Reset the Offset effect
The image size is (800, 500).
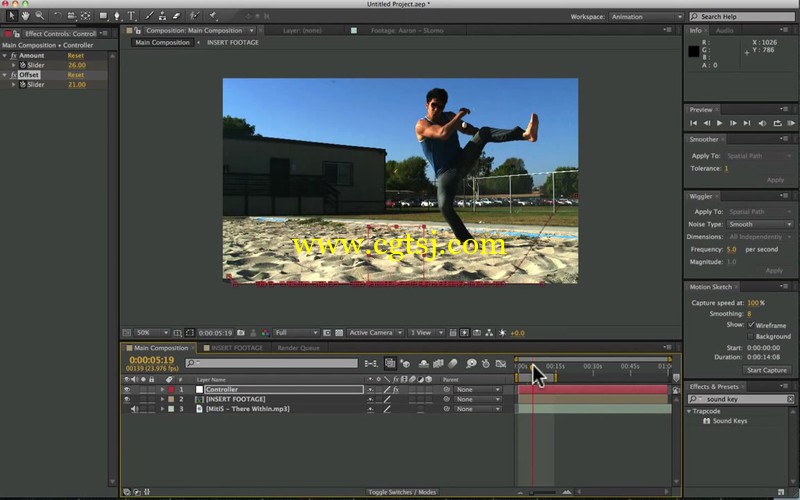click(x=76, y=74)
